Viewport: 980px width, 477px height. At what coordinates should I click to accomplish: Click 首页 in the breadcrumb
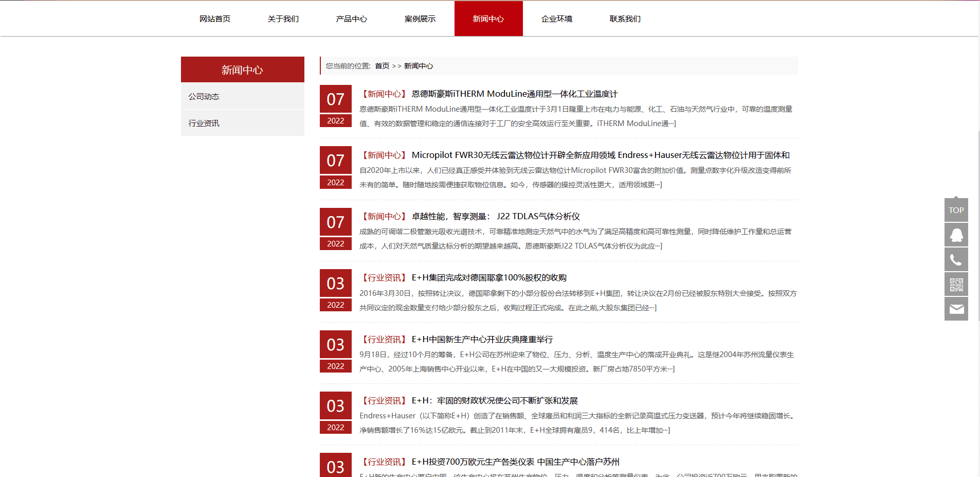point(382,66)
